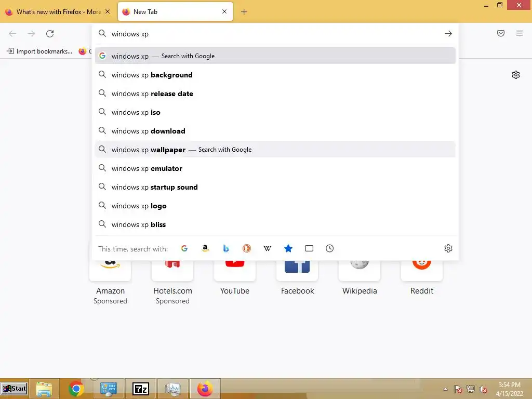Open the Firefox application menu
The image size is (532, 399).
click(x=520, y=33)
